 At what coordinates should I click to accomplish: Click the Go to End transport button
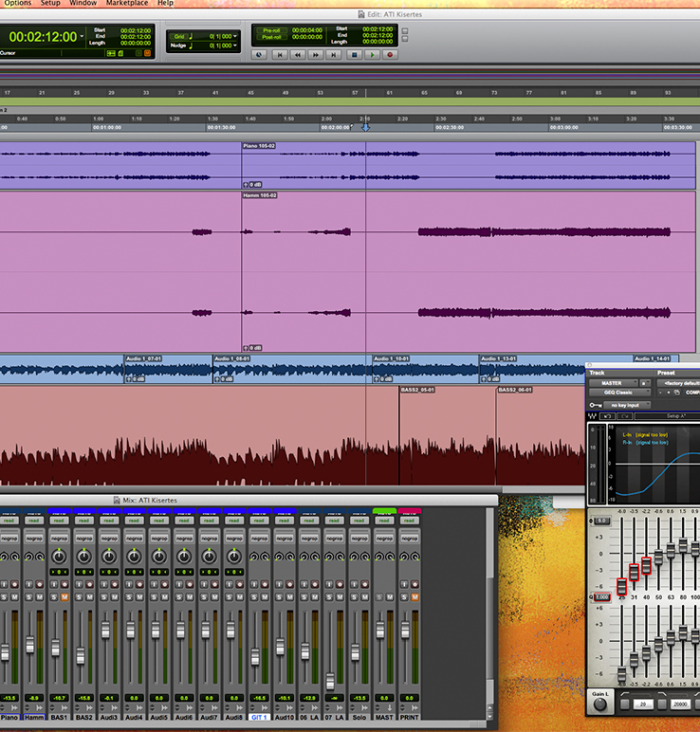(334, 55)
